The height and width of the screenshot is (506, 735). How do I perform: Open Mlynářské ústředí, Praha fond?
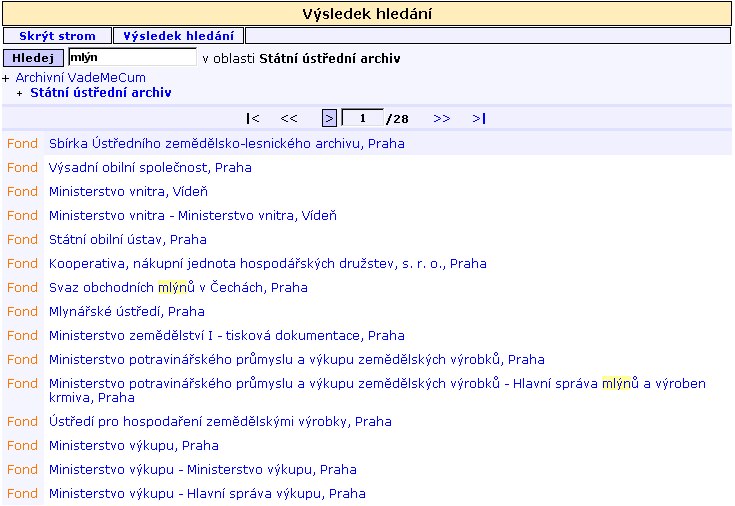click(x=126, y=312)
